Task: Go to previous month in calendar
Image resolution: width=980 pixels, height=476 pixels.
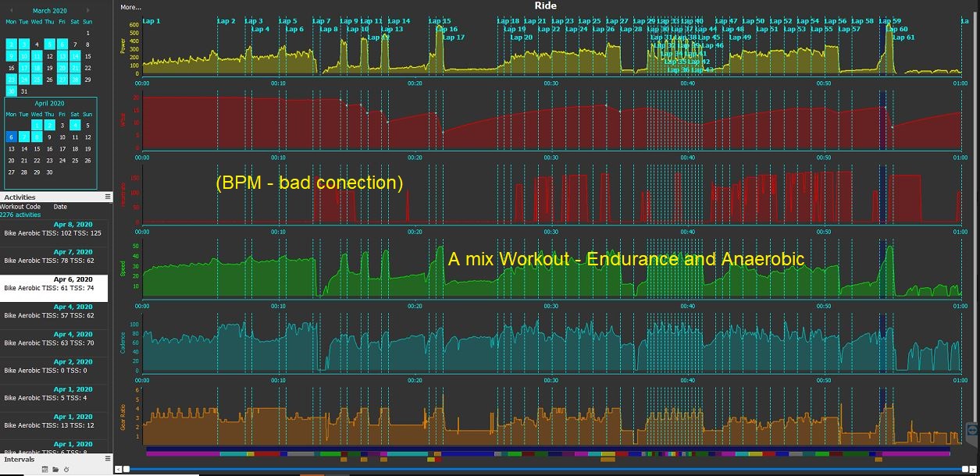Action: [11, 11]
